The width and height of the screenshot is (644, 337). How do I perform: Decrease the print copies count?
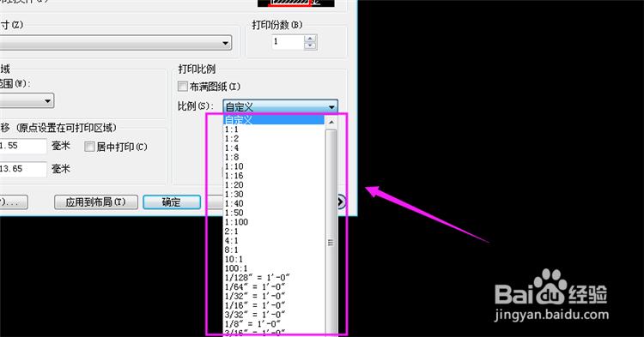(310, 46)
